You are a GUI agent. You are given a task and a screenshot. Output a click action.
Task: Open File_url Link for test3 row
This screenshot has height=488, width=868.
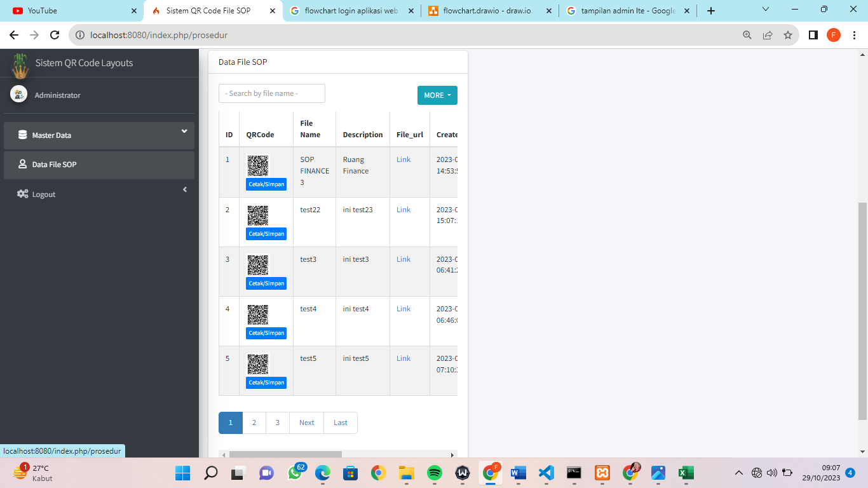coord(403,259)
